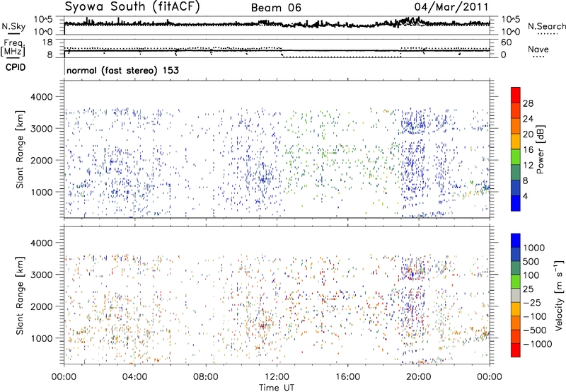Screen dimensions: 566x392
Task: Click the power colorbar at the 28 dB level
Action: 516,103
